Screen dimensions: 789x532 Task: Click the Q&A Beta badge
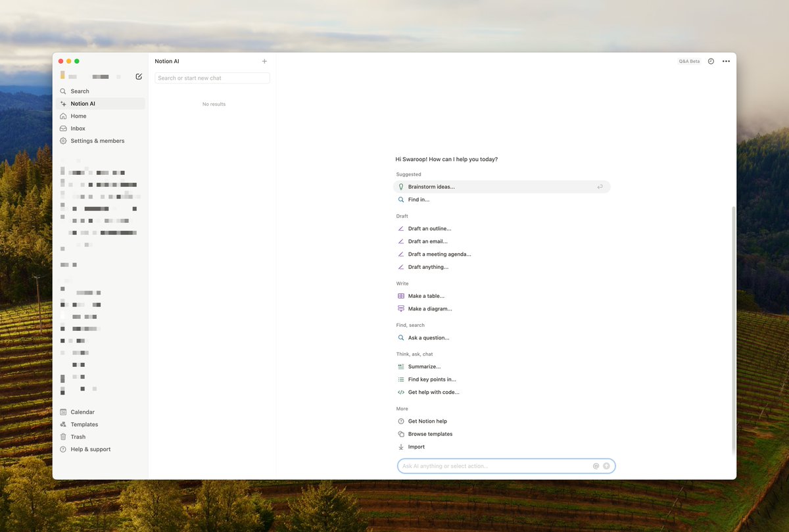click(690, 61)
